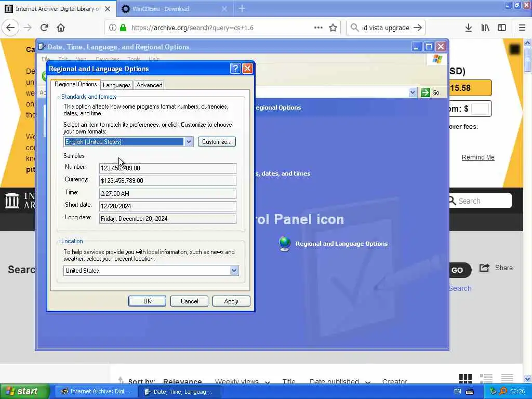Submit search bar query arrow
Screen dimensions: 532x399
coord(418,28)
